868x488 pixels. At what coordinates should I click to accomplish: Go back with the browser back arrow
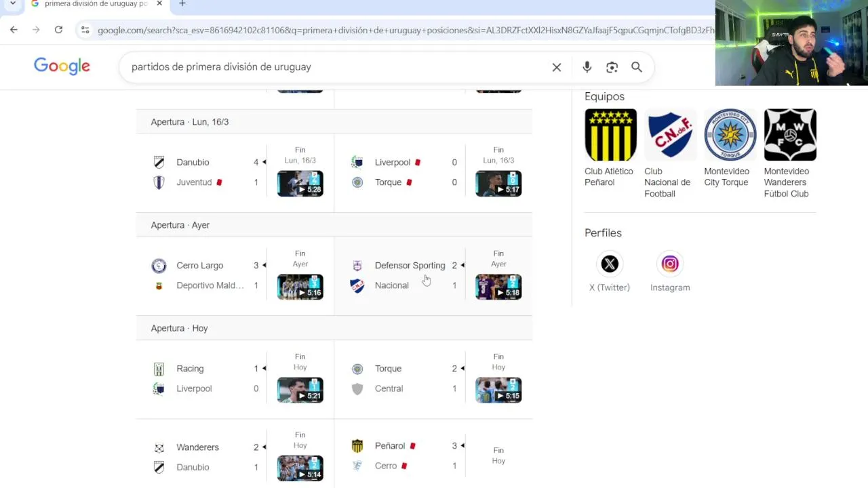[14, 30]
